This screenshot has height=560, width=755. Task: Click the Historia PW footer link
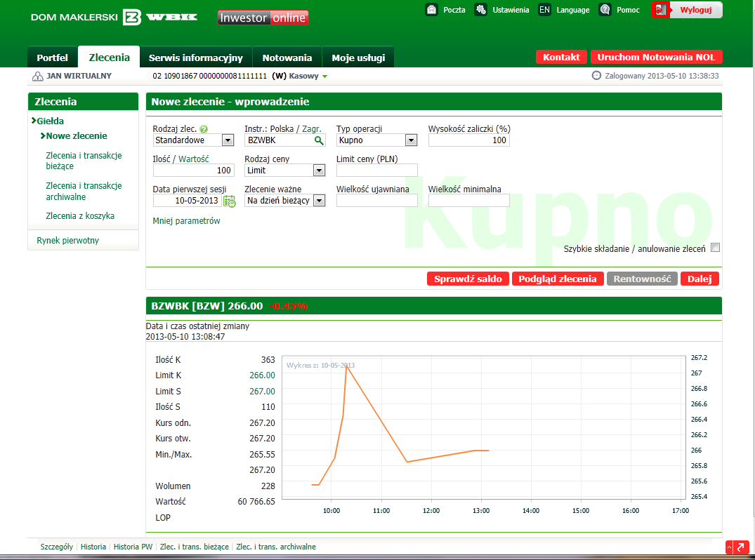(x=133, y=547)
